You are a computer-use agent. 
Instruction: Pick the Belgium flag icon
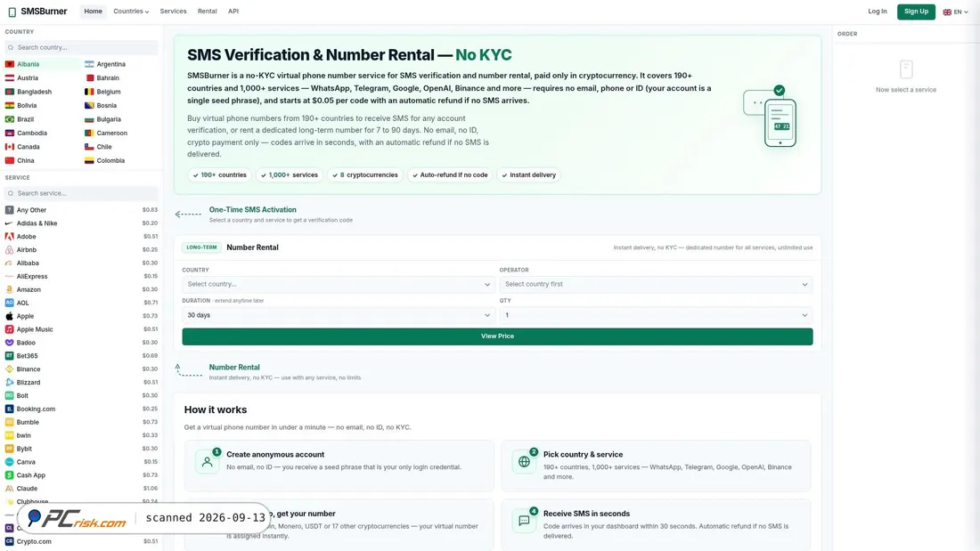click(x=89, y=92)
